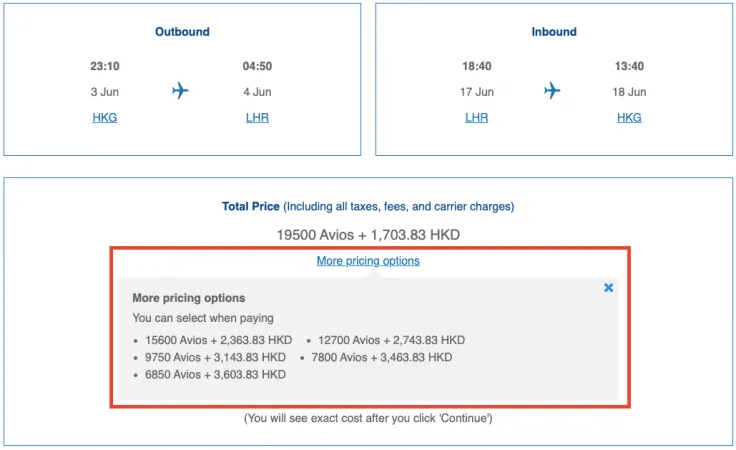Image resolution: width=736 pixels, height=450 pixels.
Task: Click inbound arrival time 13:40
Action: click(629, 66)
